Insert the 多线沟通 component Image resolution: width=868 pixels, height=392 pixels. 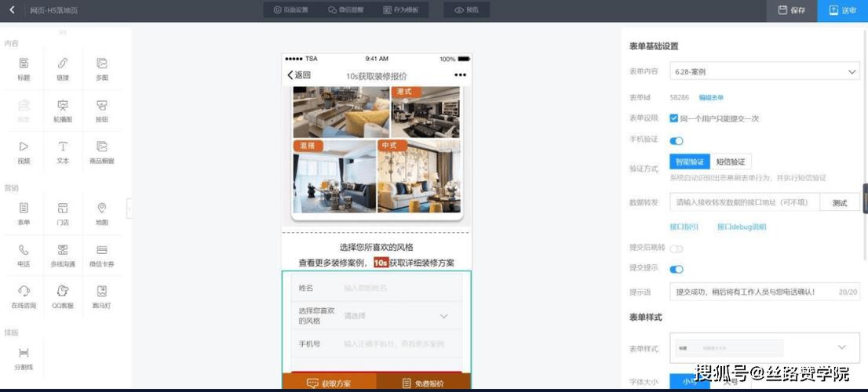pos(63,256)
